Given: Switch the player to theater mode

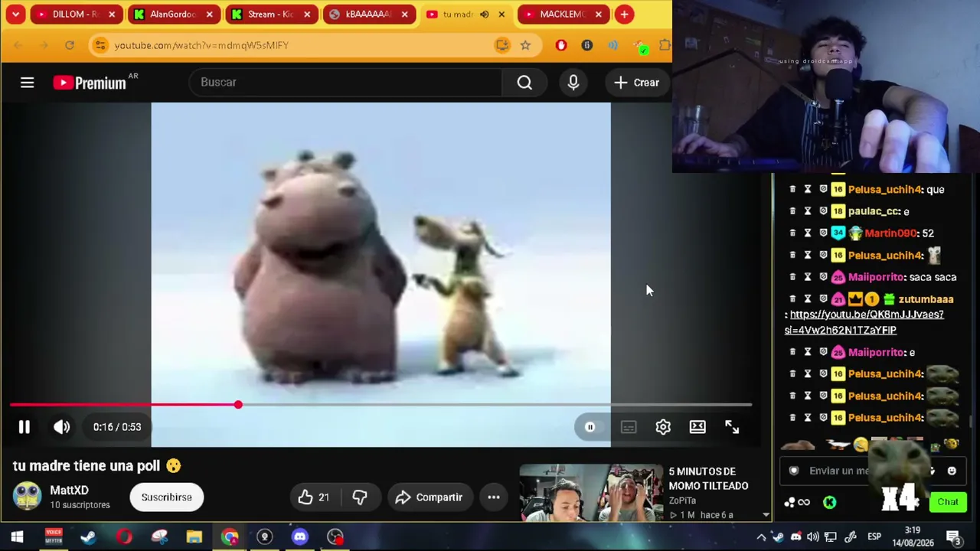Looking at the screenshot, I should 697,427.
